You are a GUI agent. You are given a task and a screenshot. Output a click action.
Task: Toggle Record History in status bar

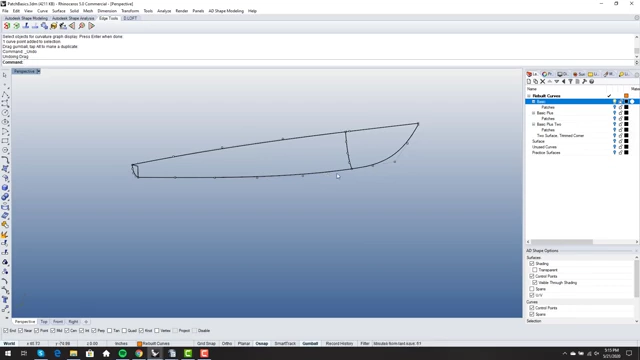click(x=340, y=344)
